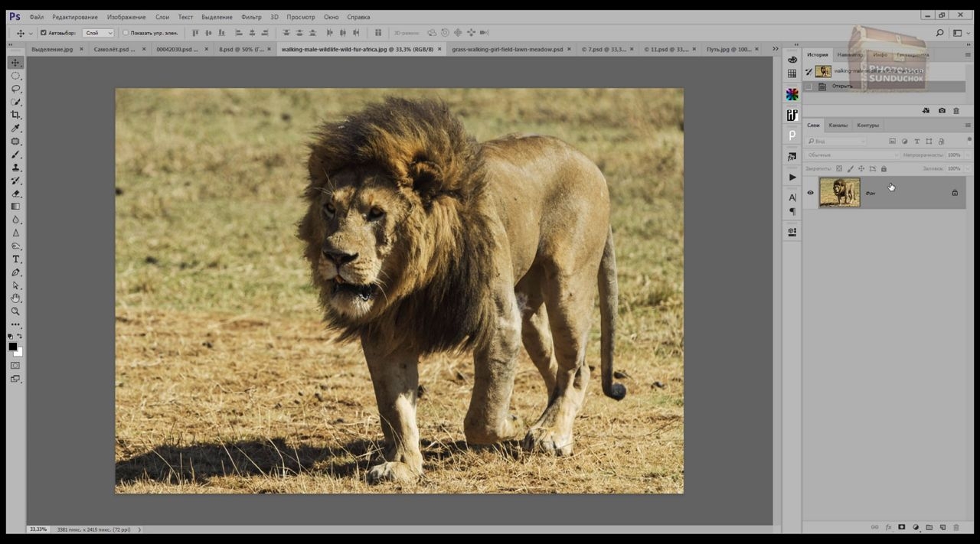980x544 pixels.
Task: Select the Pen tool
Action: (15, 272)
